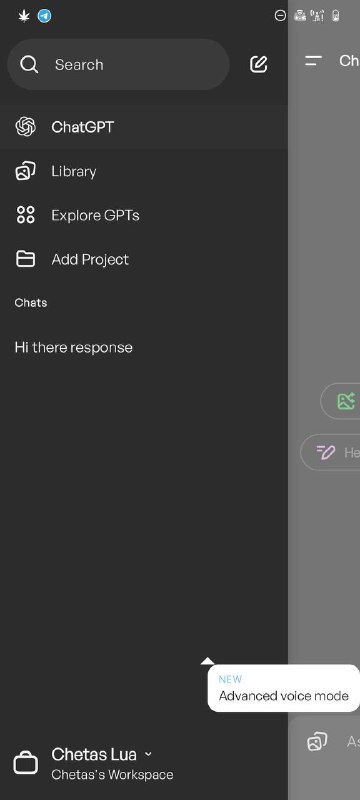Open the Library menu item
The width and height of the screenshot is (360, 800).
coord(144,171)
